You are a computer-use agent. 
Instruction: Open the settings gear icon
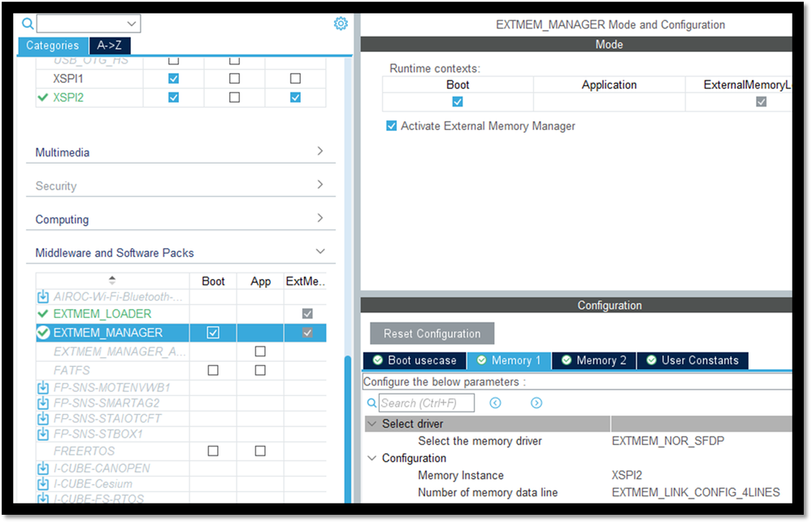coord(341,24)
